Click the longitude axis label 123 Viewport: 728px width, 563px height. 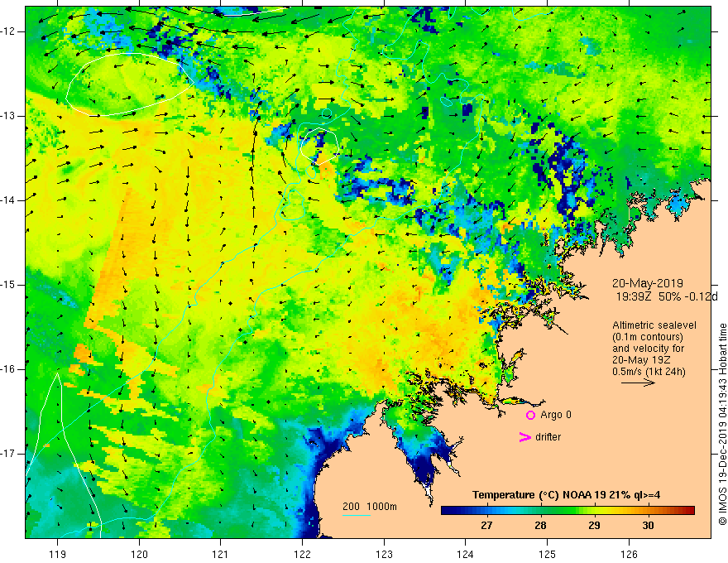[x=384, y=554]
